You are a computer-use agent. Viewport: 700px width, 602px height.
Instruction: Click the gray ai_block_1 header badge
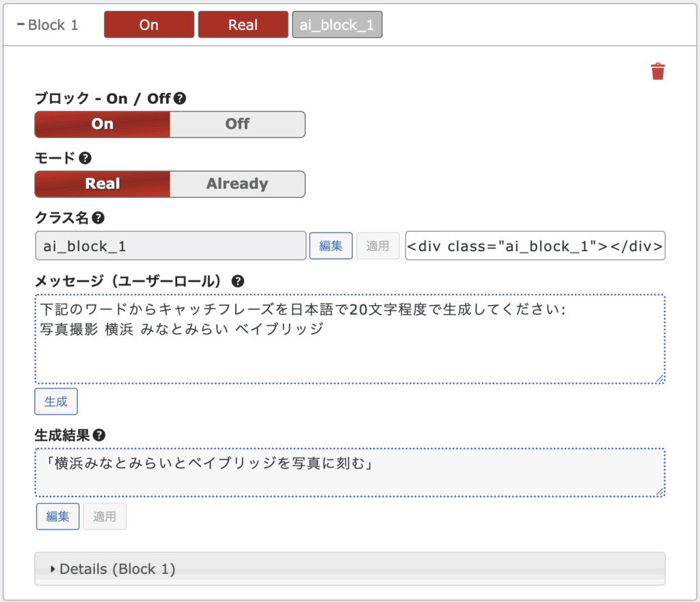point(337,25)
